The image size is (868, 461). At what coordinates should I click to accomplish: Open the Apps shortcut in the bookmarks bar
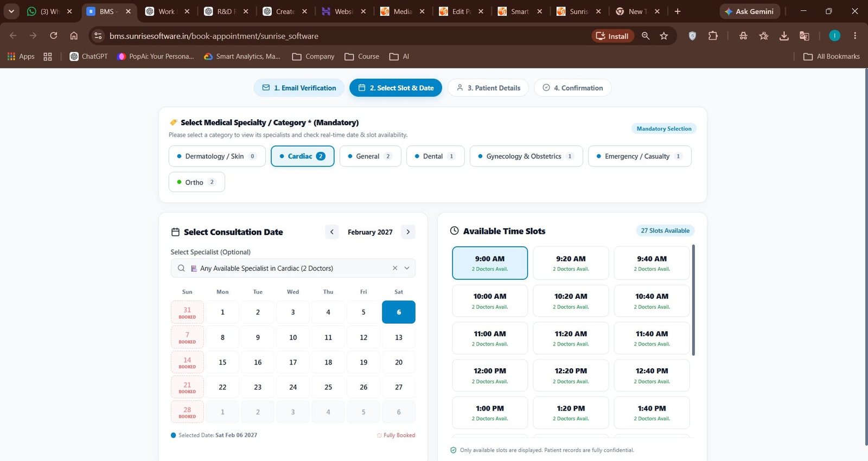tap(21, 56)
